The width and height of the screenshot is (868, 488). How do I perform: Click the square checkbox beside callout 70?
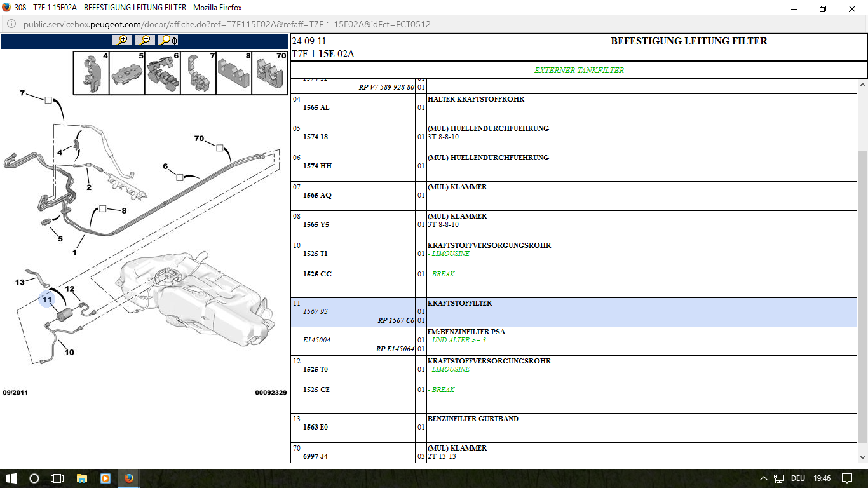click(219, 147)
